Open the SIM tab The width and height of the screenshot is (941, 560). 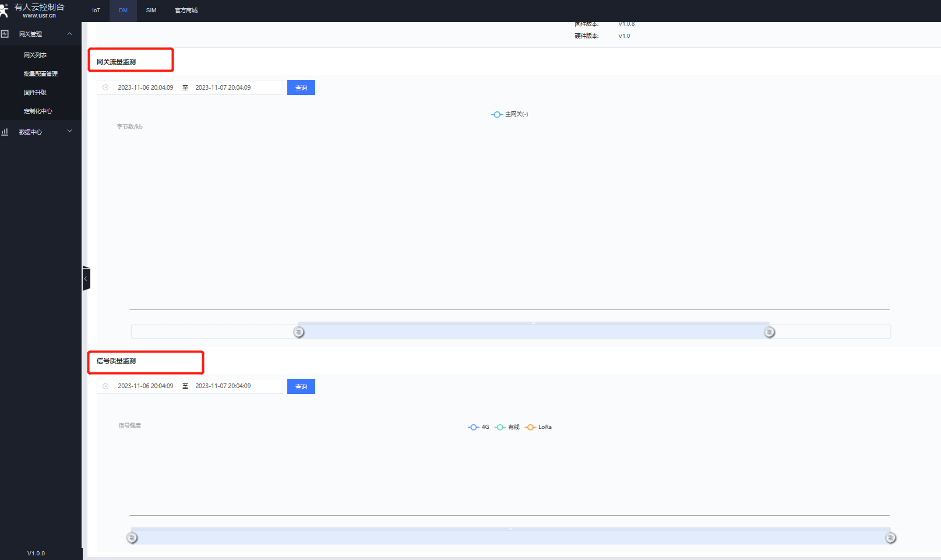(151, 10)
